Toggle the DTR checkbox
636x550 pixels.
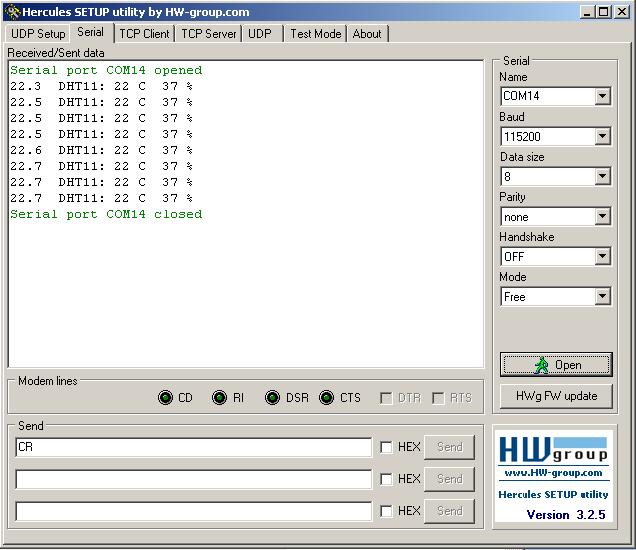pyautogui.click(x=386, y=398)
